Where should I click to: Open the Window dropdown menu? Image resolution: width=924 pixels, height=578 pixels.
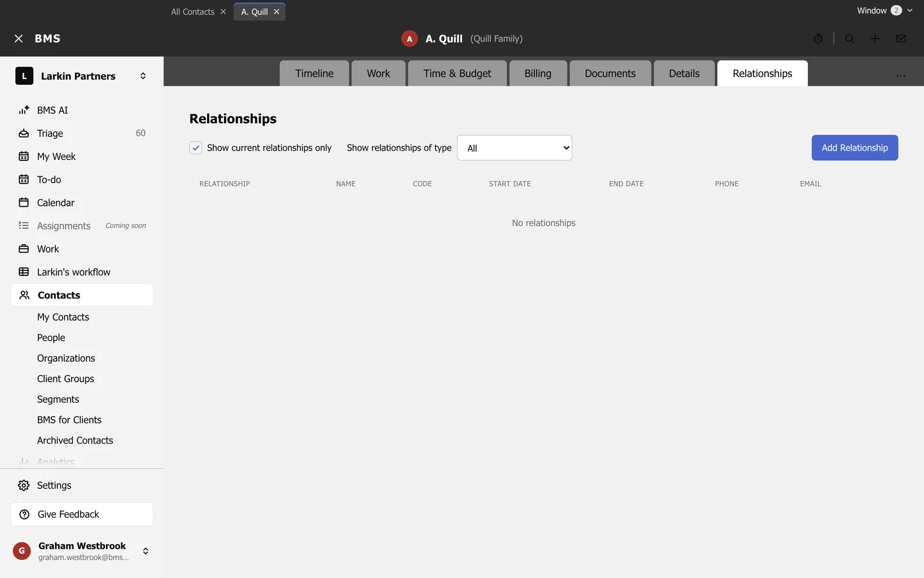coord(885,10)
